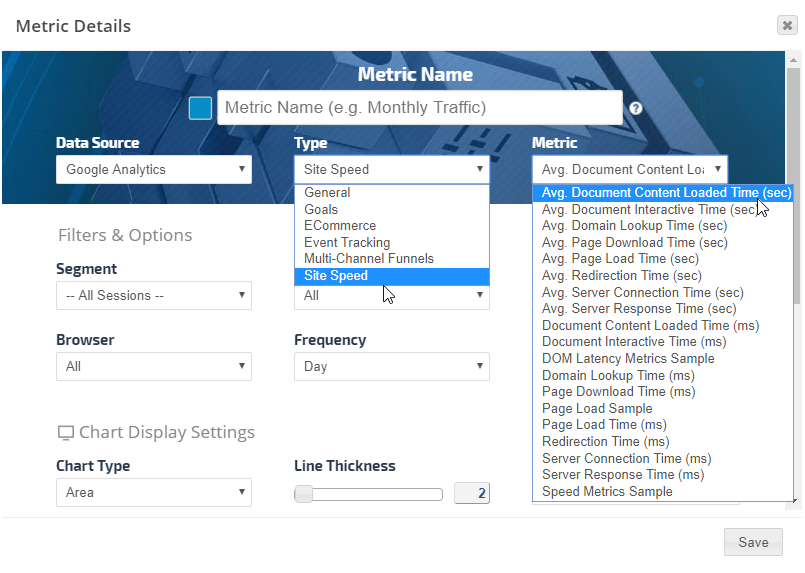Click the Metric Name text field
The image size is (805, 573).
click(x=419, y=107)
